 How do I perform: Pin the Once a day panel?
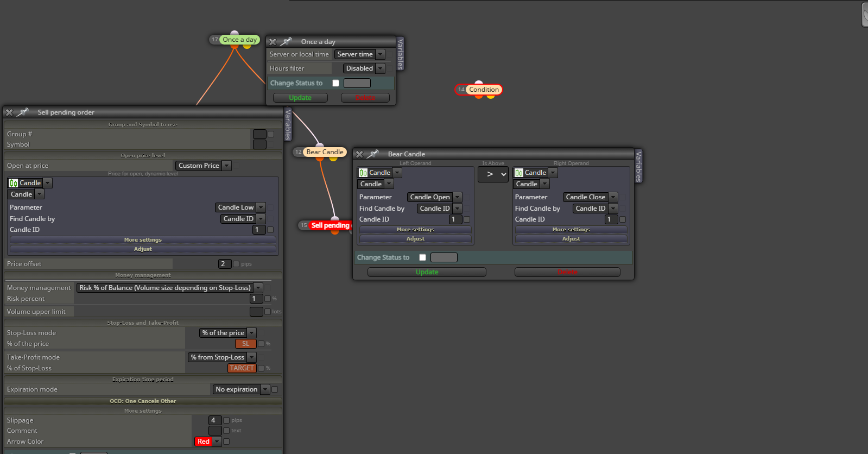286,41
